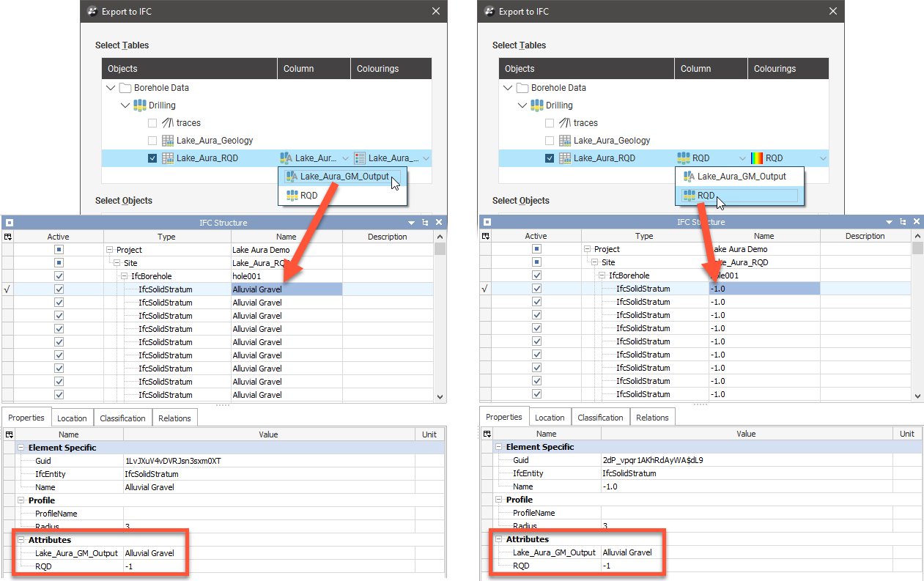The height and width of the screenshot is (581, 924).
Task: Enable the Lake_Aura_Geology checkbox in right dialog
Action: (550, 141)
